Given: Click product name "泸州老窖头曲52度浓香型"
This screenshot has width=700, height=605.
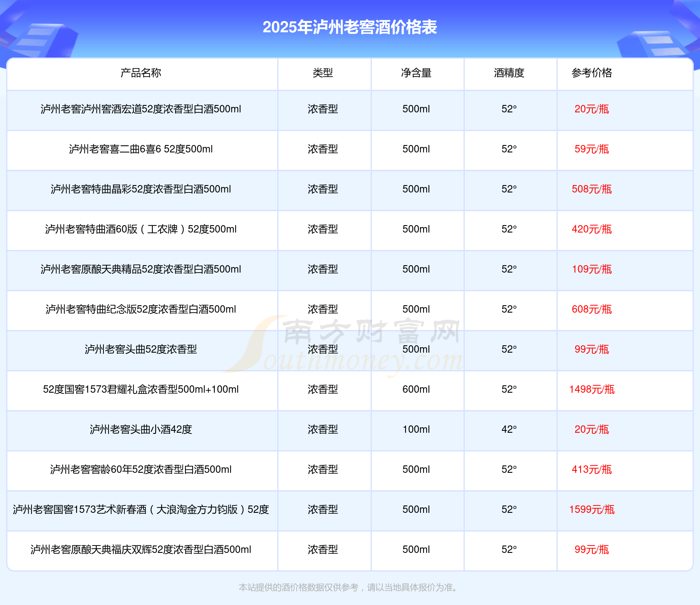Looking at the screenshot, I should pyautogui.click(x=141, y=350).
